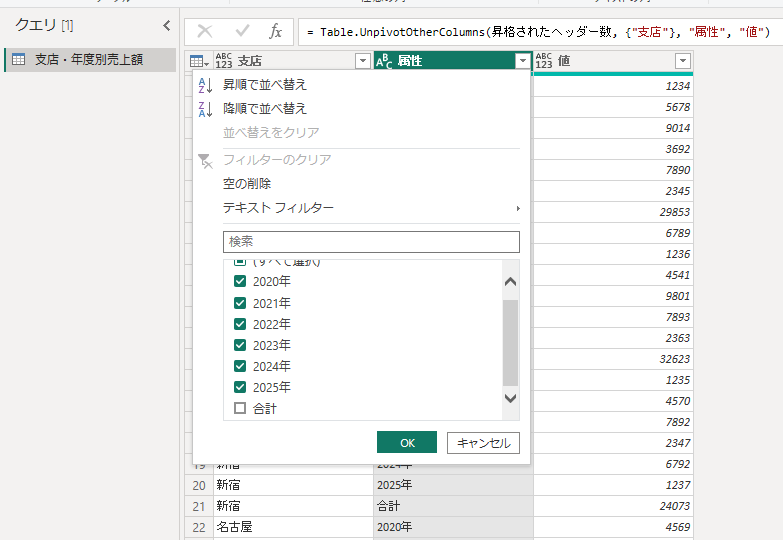Screen dimensions: 783x540
Task: Open the table menu icon at grid corner
Action: tap(199, 61)
